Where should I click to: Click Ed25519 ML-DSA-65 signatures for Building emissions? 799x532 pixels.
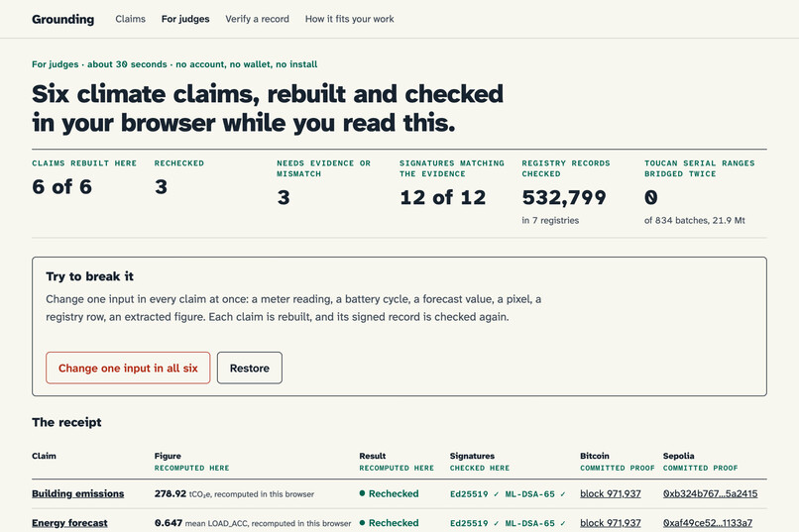click(508, 493)
